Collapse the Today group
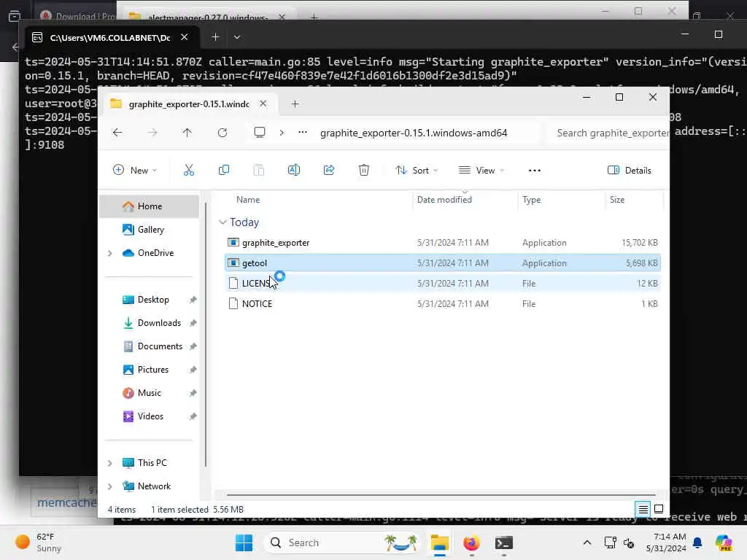This screenshot has height=560, width=747. [222, 222]
